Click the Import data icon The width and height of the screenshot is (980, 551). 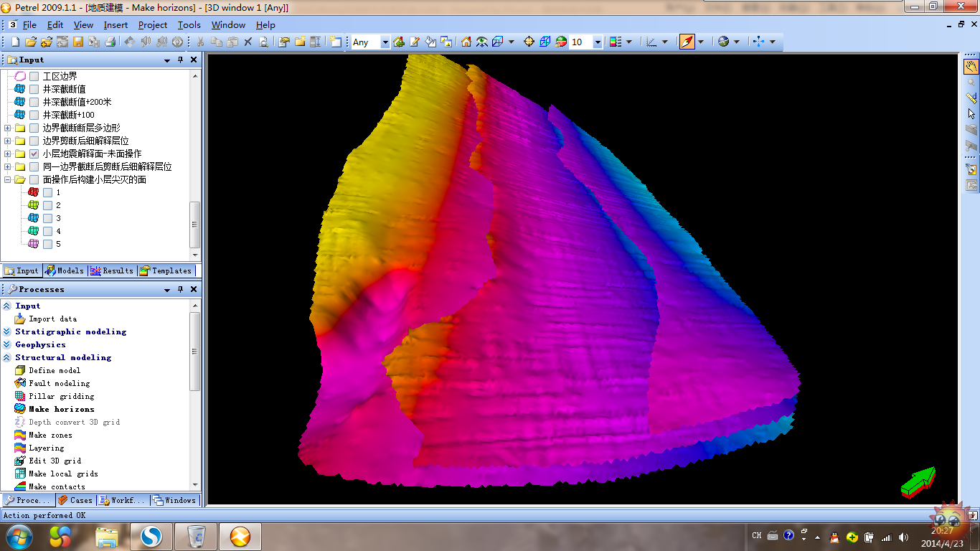click(20, 319)
